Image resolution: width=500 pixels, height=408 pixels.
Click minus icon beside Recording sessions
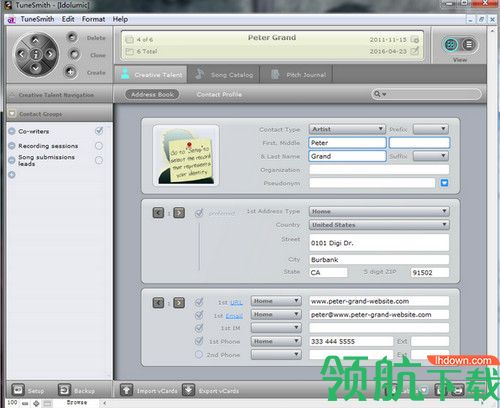coord(12,146)
